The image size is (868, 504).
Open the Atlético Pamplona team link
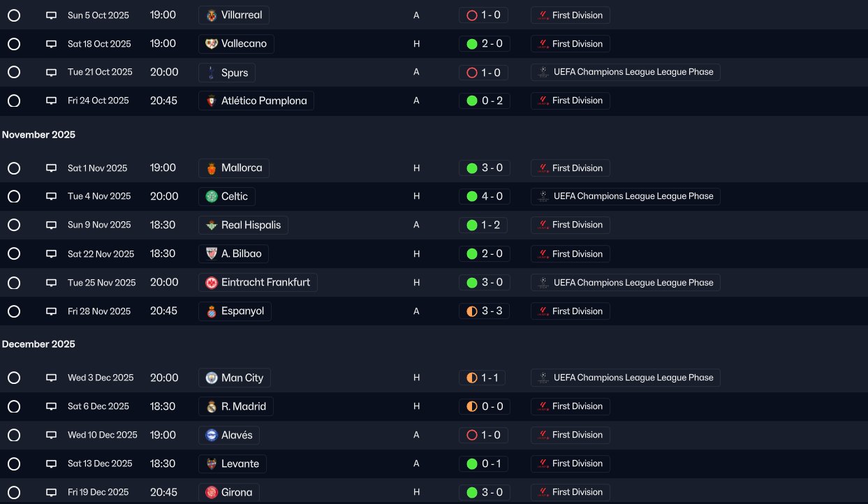(x=263, y=101)
